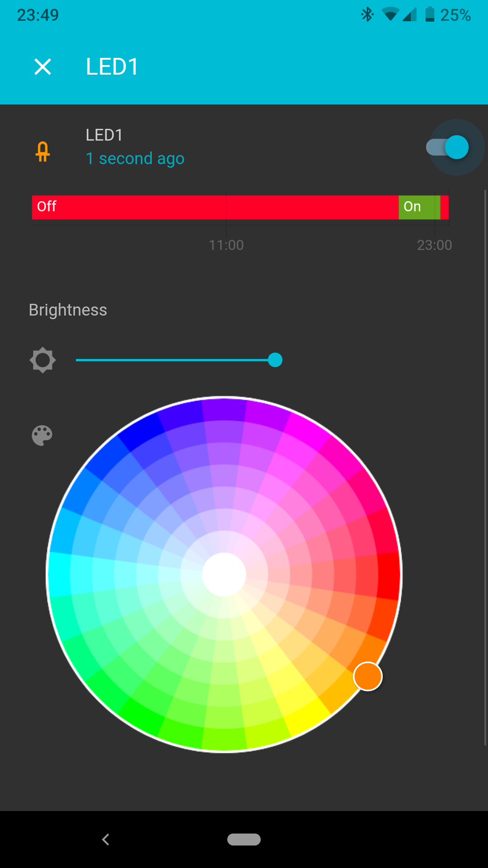This screenshot has width=488, height=868.
Task: Choose cyan on the color wheel edge
Action: click(x=59, y=575)
